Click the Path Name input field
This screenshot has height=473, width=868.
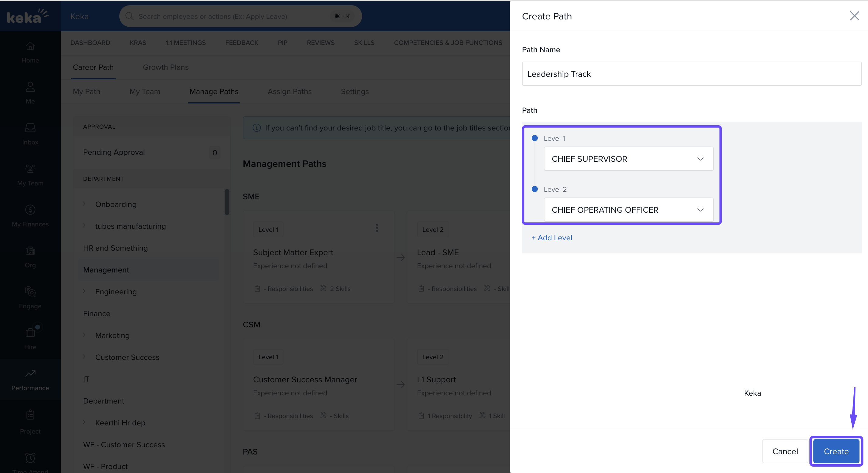click(691, 74)
